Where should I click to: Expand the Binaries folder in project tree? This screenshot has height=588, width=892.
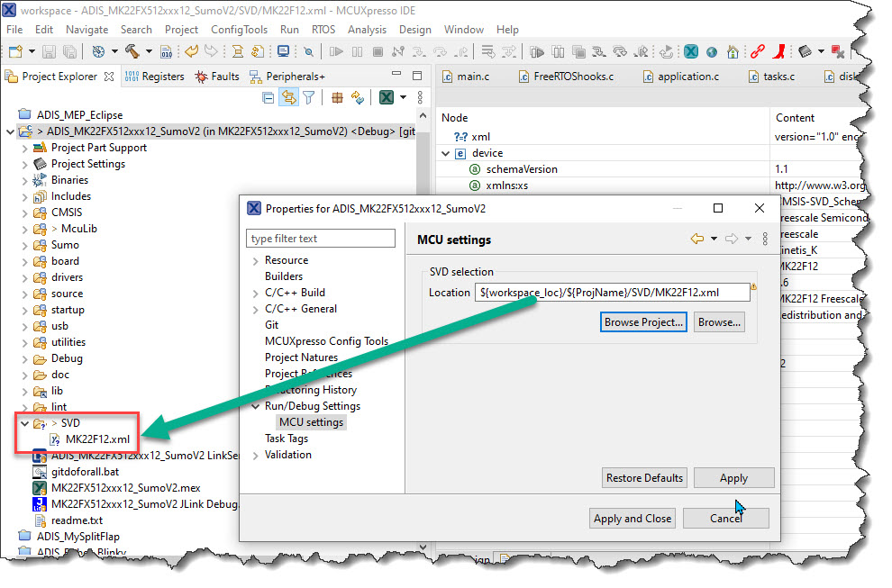[24, 180]
